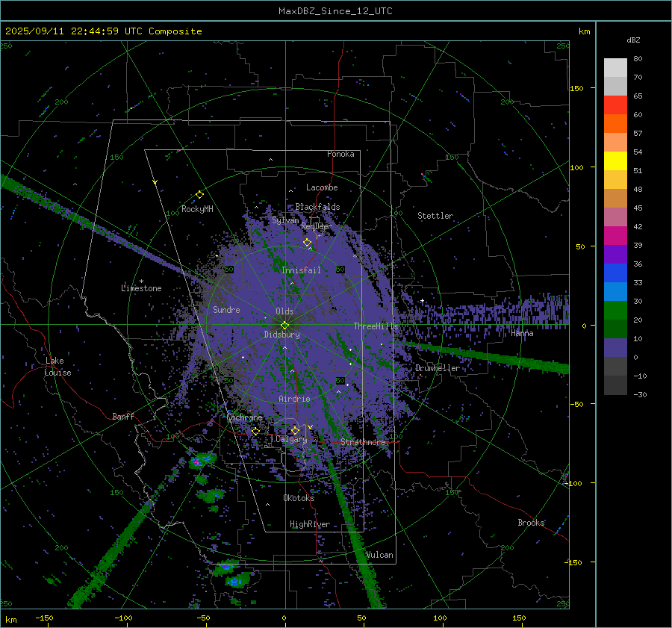Click the HighRiver label
Image resolution: width=672 pixels, height=628 pixels.
309,524
